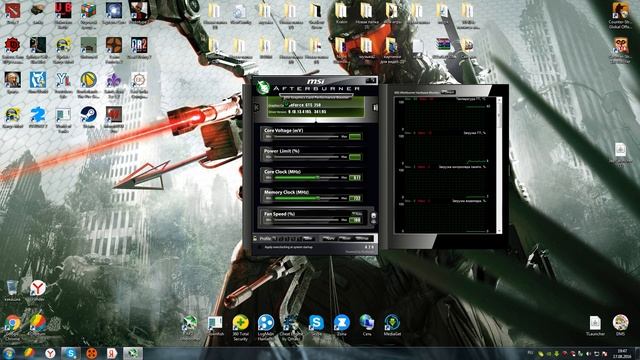
Task: Open the LogMeIn Hamachi desktop shortcut
Action: [266, 322]
